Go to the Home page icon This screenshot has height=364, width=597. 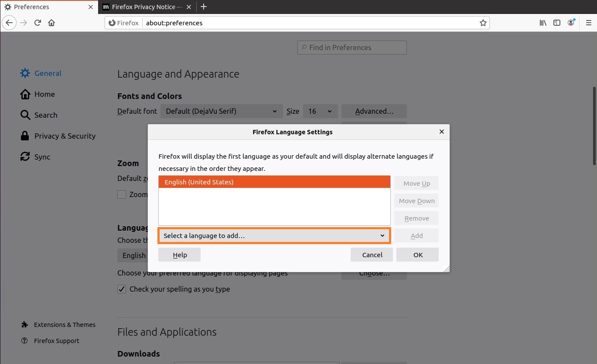coord(51,23)
